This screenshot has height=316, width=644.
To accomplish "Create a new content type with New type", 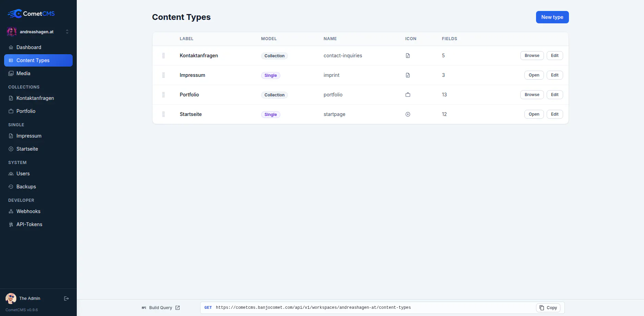I will 552,17.
